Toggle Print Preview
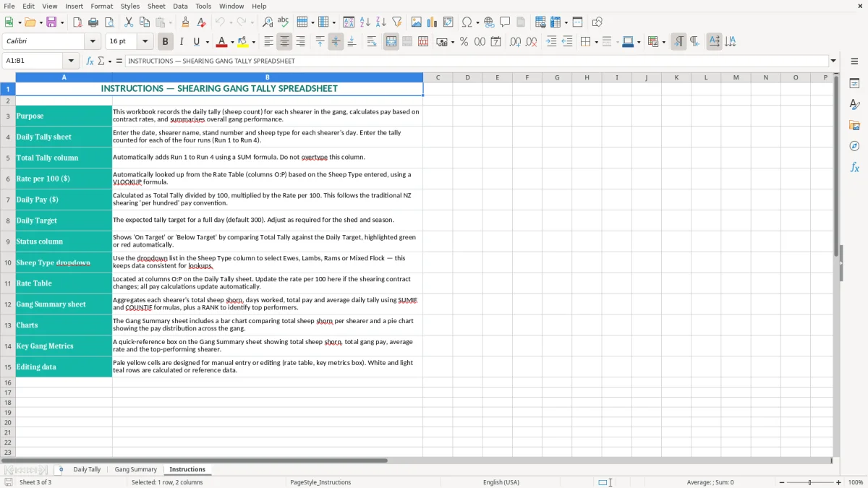Image resolution: width=868 pixels, height=488 pixels. 109,22
